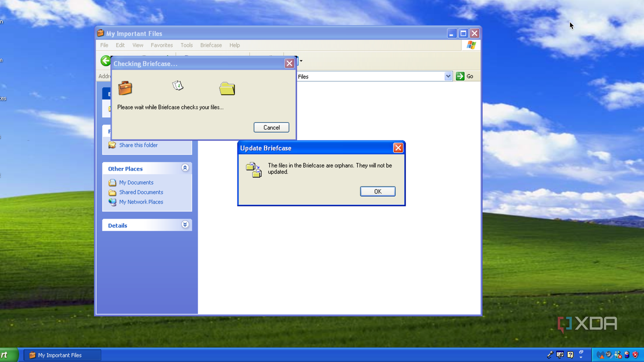Click the Windows flag logo in the toolbar corner
Viewport: 644px width, 362px height.
pyautogui.click(x=471, y=45)
